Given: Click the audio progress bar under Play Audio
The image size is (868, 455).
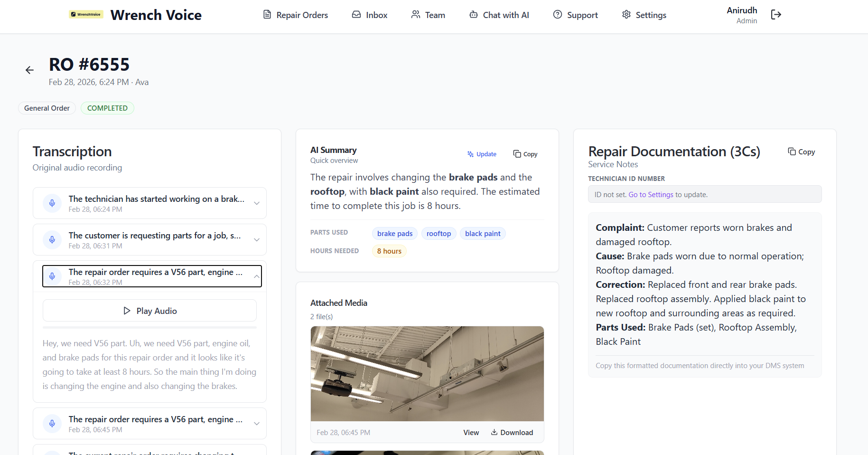Looking at the screenshot, I should tap(149, 328).
